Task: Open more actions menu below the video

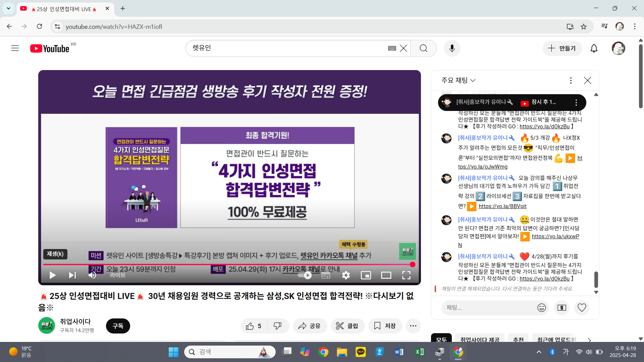Action: 413,326
